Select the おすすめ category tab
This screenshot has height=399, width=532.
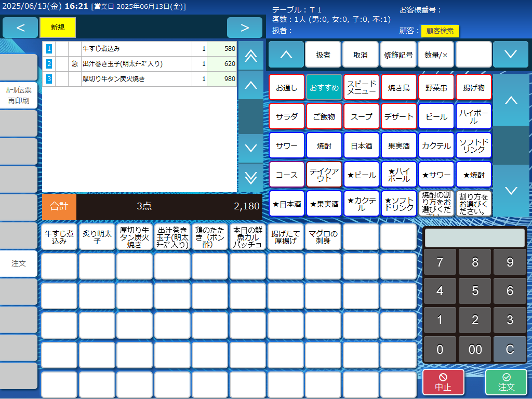[324, 87]
